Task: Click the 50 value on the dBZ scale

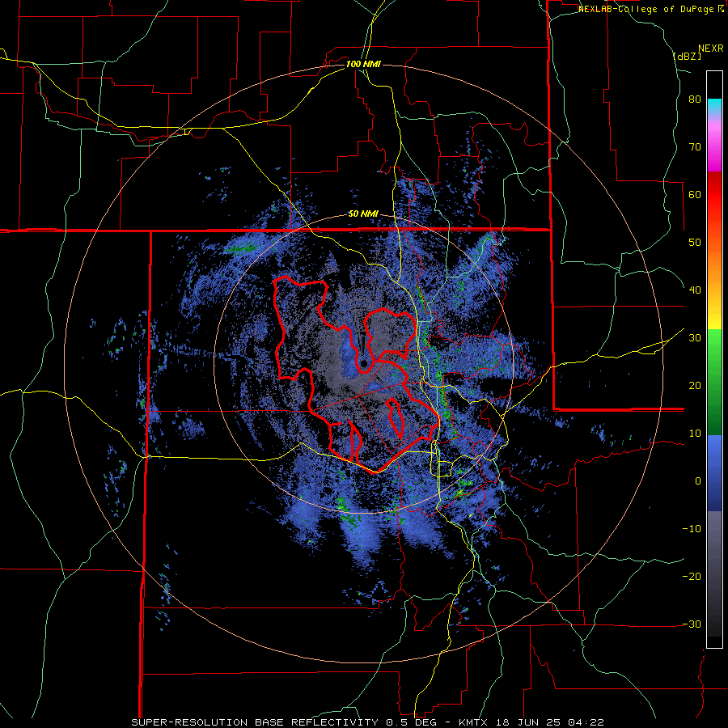Action: [x=695, y=243]
